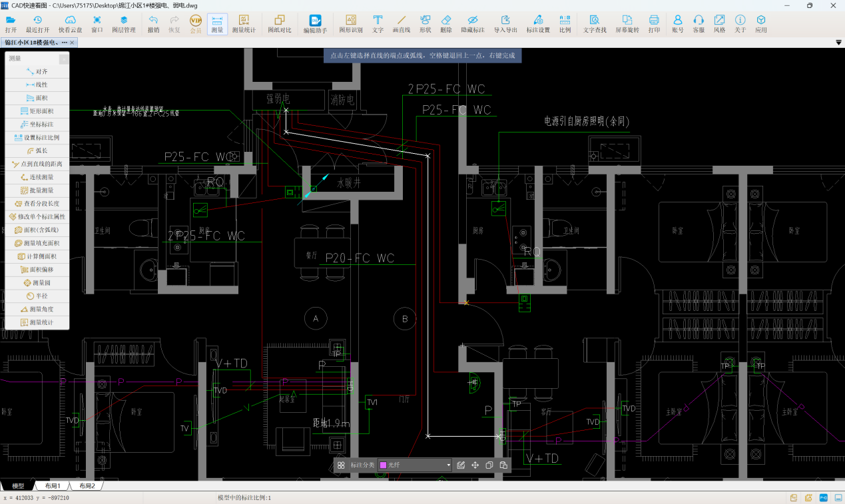Contact 客服 customer service
This screenshot has width=845, height=504.
tap(699, 24)
